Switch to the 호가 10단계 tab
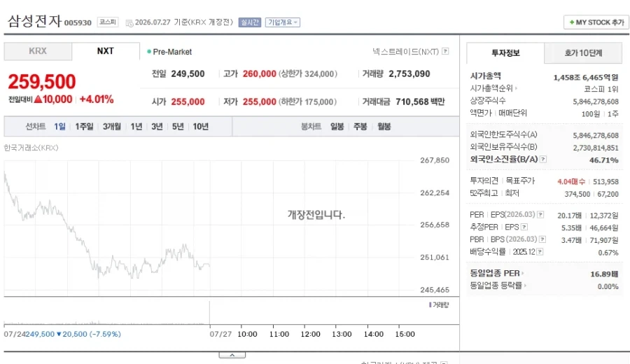This screenshot has width=630, height=364. [x=583, y=52]
